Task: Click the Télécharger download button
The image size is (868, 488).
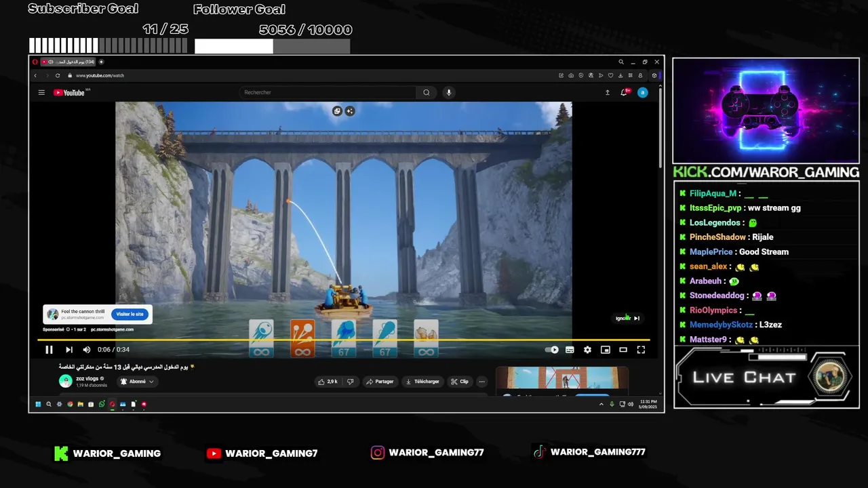Action: point(422,382)
